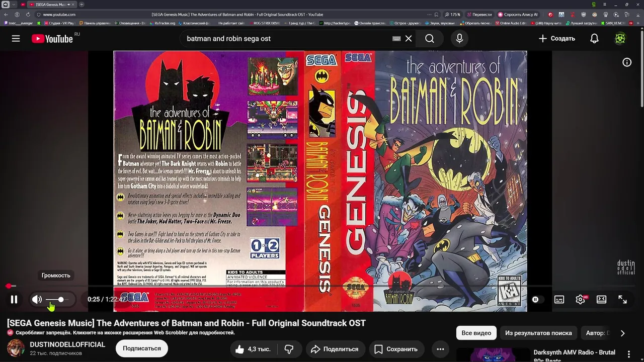Open the DUSTINODELLOFFICIAL channel name

[67, 345]
